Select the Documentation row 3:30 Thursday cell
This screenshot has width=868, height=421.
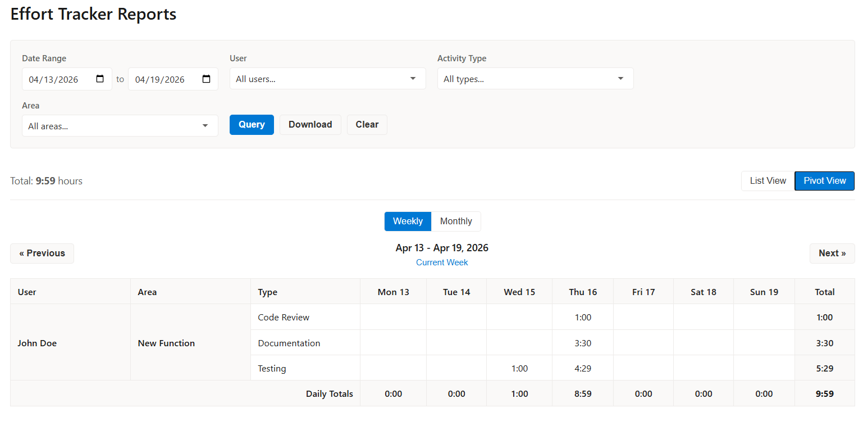[583, 343]
